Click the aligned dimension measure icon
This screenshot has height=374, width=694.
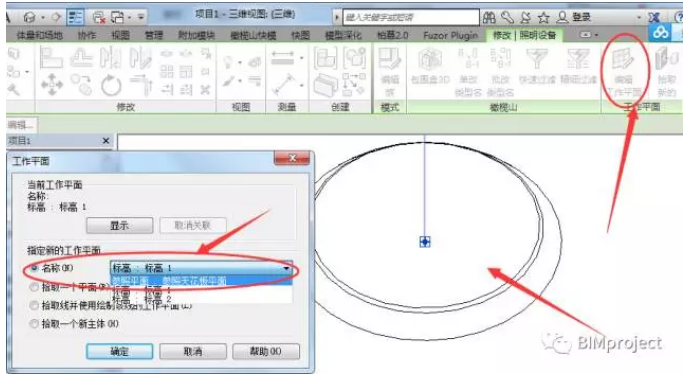282,58
